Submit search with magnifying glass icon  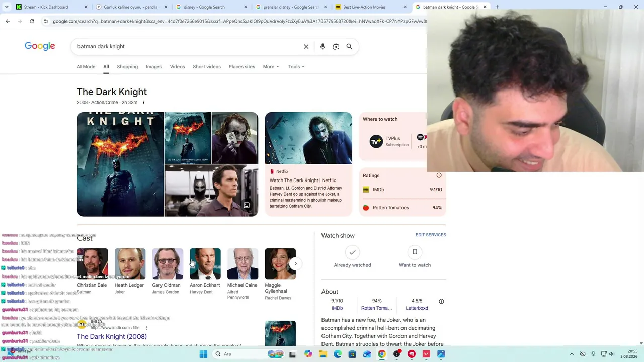[x=349, y=46]
